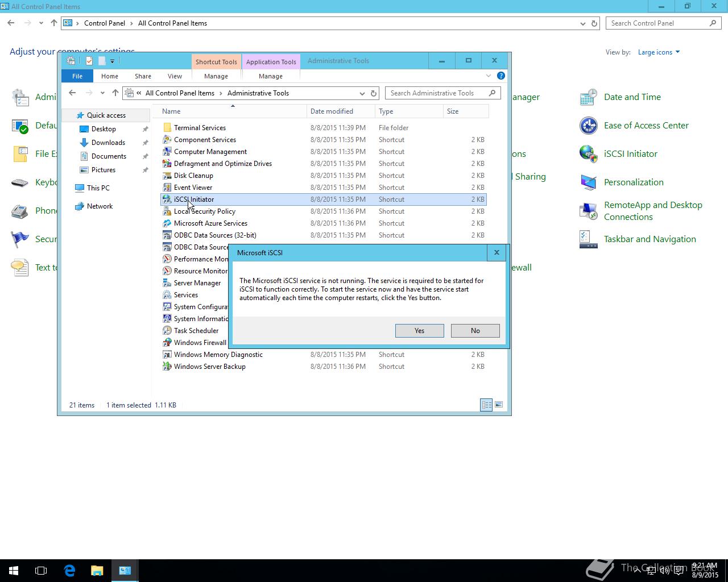The image size is (728, 582).
Task: Open Desktop in navigation pane
Action: pos(104,129)
